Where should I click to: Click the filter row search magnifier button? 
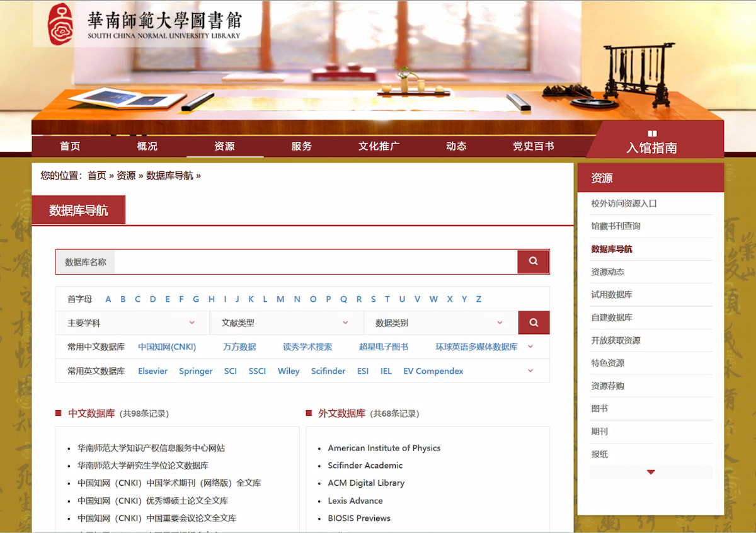(534, 322)
